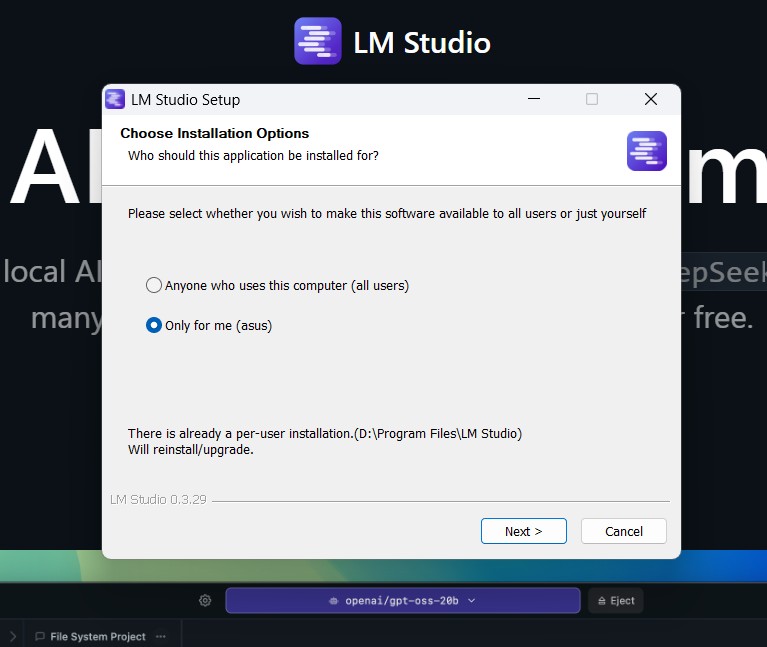This screenshot has width=767, height=647.
Task: Click the 'LM Studio 0.3.29' version label
Action: (x=158, y=499)
